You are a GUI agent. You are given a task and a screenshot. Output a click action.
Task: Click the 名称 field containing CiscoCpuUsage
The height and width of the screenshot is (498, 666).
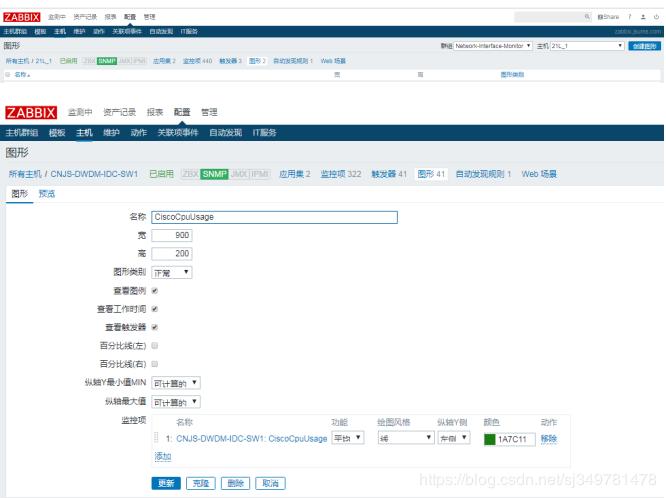(274, 217)
